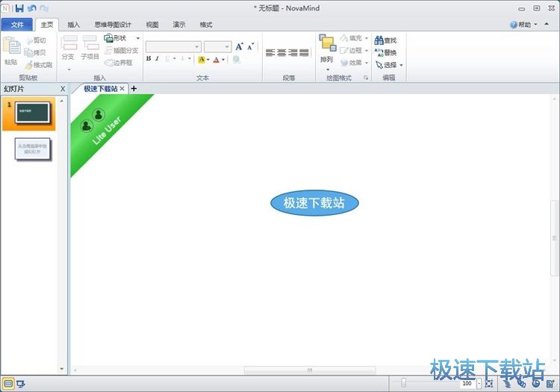The width and height of the screenshot is (560, 392).
Task: Toggle italic formatting
Action: pos(158,59)
